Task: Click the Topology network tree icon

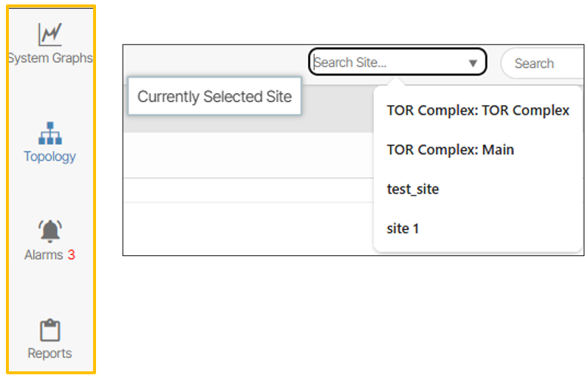Action: coord(49,133)
